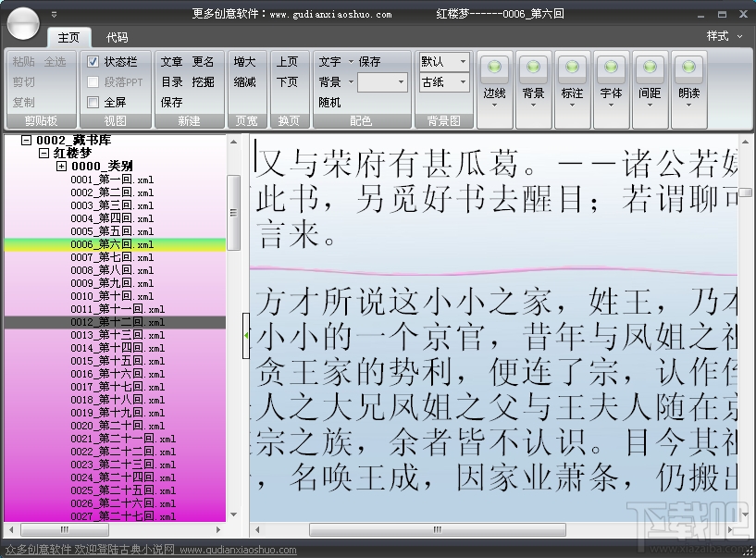Screen dimensions: 756x558
Task: Click tree panel scroll right arrow
Action: click(218, 529)
